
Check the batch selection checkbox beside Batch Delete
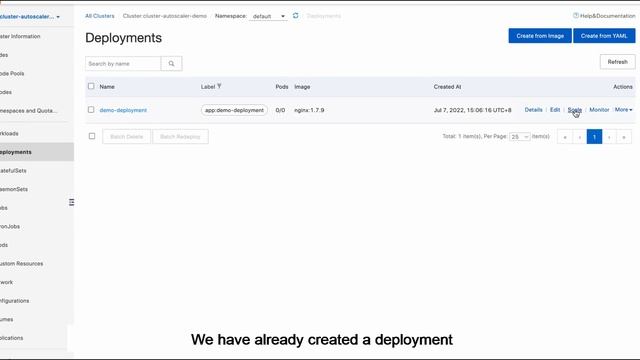pos(92,136)
